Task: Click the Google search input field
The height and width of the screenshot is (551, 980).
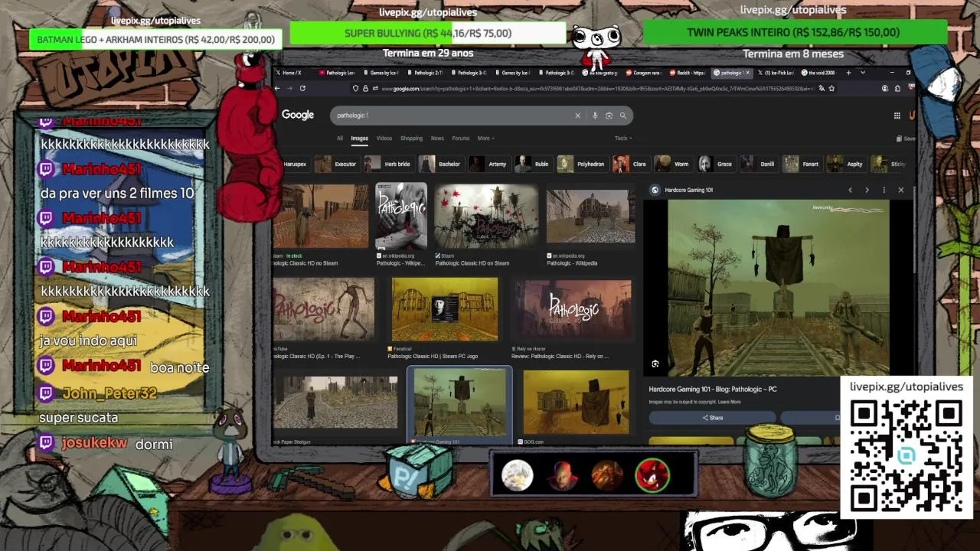Action: click(452, 116)
